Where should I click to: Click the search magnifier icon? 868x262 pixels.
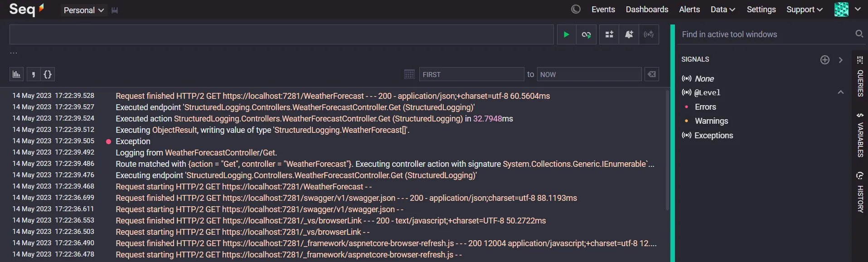859,34
